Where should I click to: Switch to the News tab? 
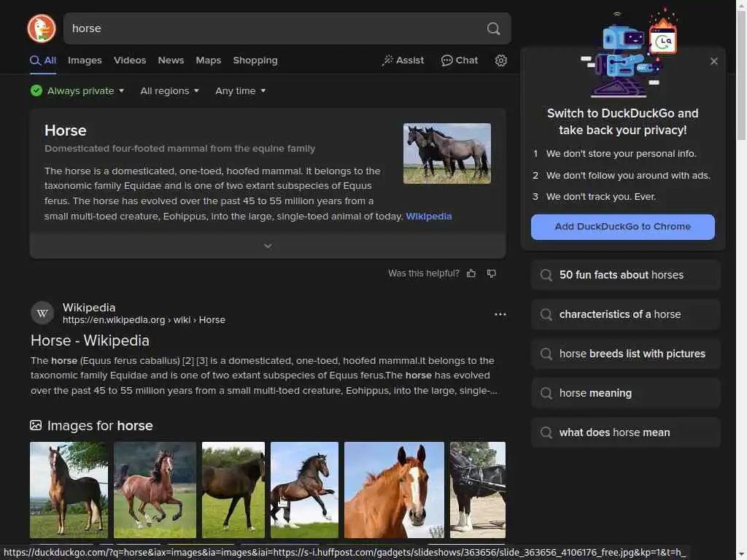(171, 61)
